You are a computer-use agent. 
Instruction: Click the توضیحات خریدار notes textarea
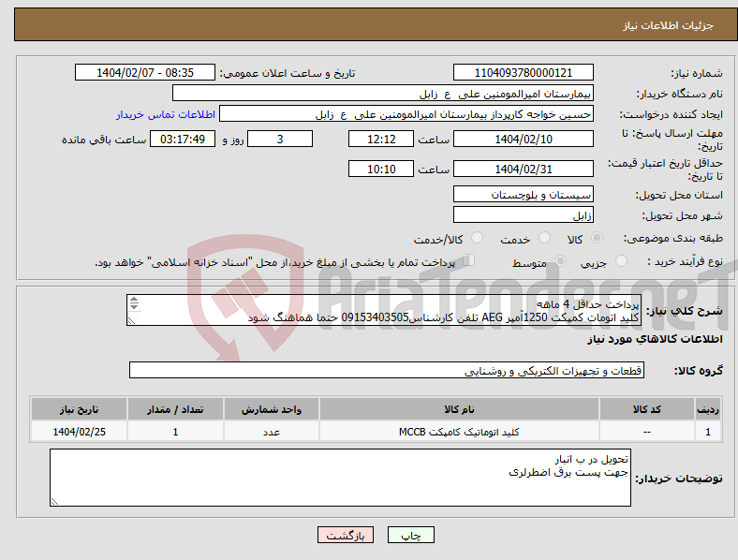coord(340,478)
